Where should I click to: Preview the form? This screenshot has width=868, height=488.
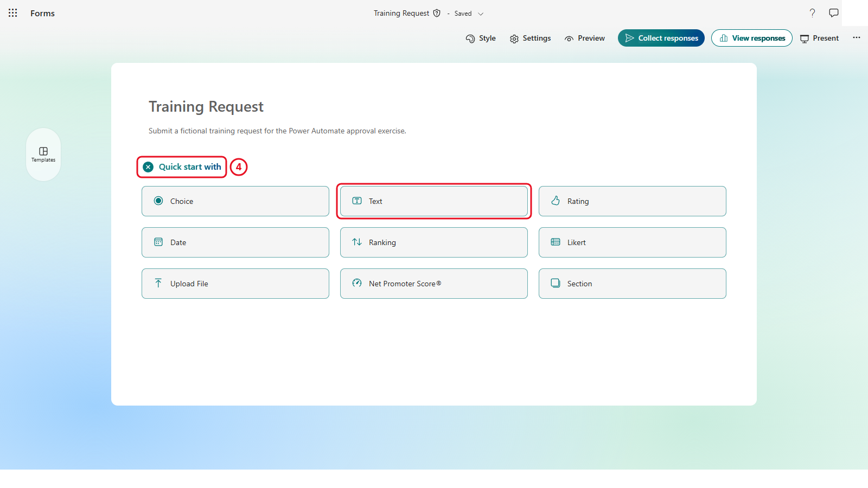coord(584,38)
